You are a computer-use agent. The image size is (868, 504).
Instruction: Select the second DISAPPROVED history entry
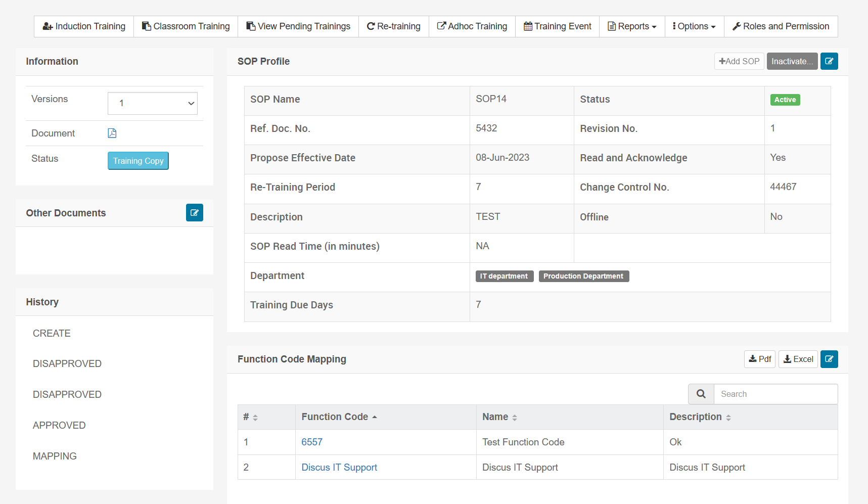tap(67, 394)
